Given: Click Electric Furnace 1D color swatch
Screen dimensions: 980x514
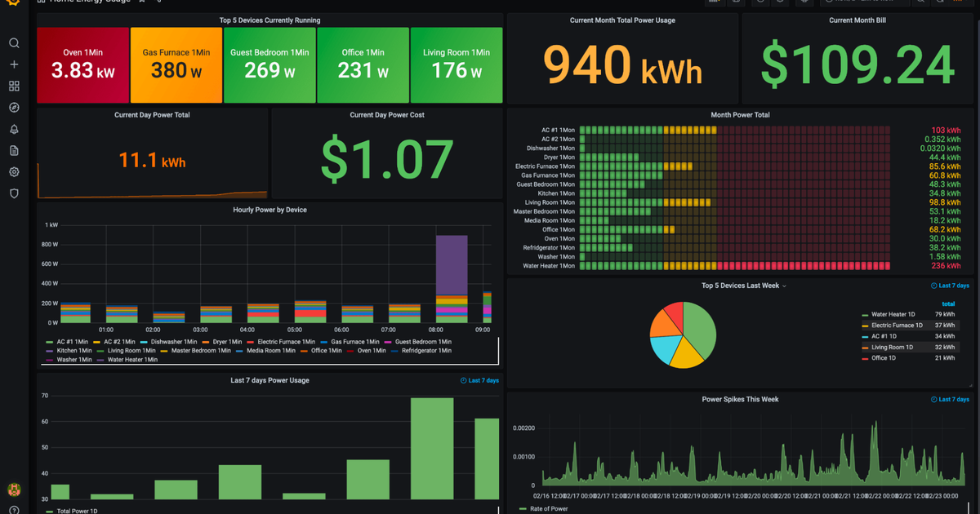Looking at the screenshot, I should click(866, 326).
